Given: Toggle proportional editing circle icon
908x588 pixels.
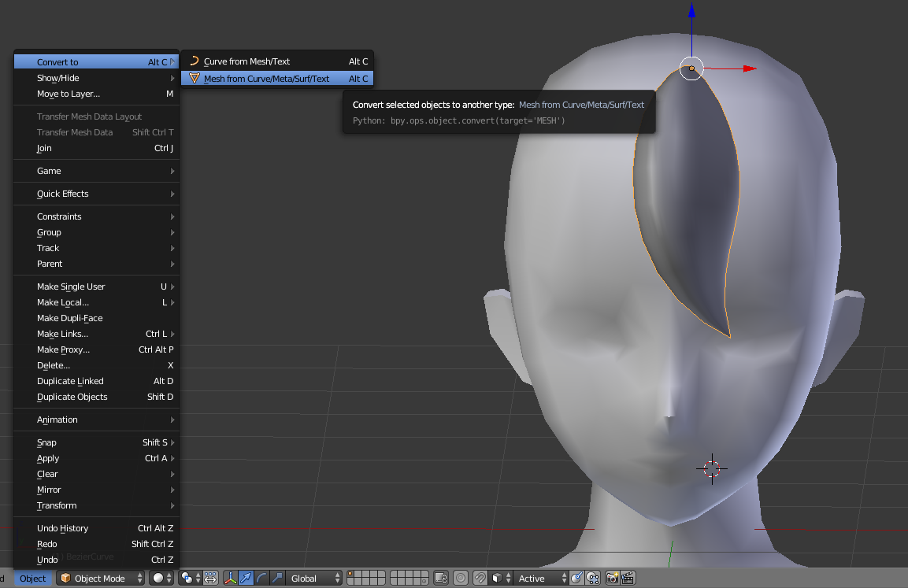Looking at the screenshot, I should 461,579.
